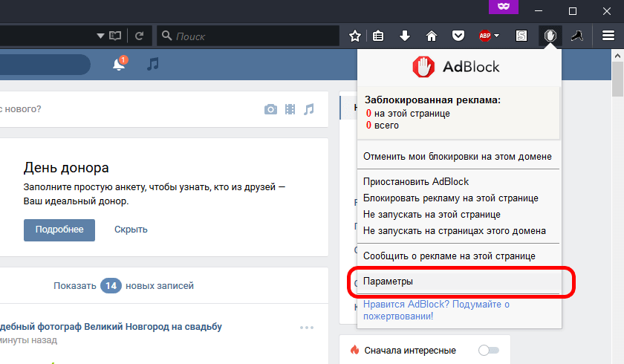Click the boot-shaped extension icon
Viewport: 624px width, 364px height.
point(577,36)
